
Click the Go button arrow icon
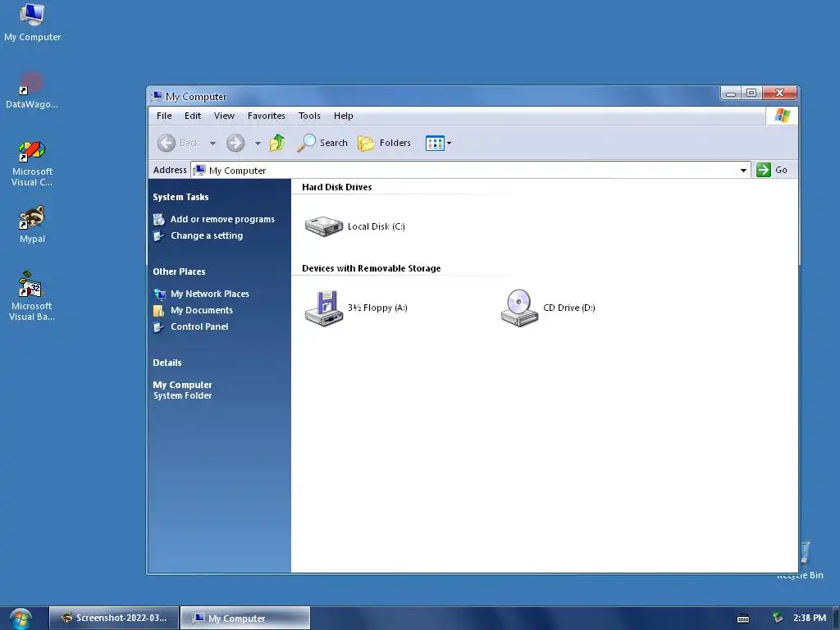click(x=764, y=170)
